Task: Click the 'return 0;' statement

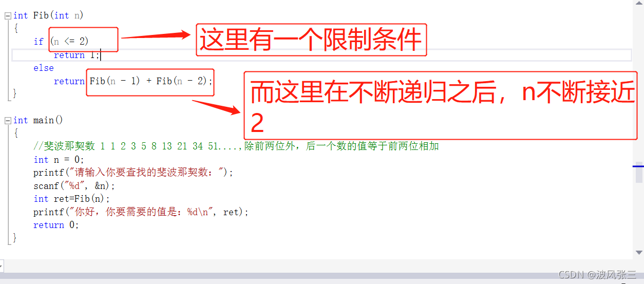Action: (x=56, y=225)
